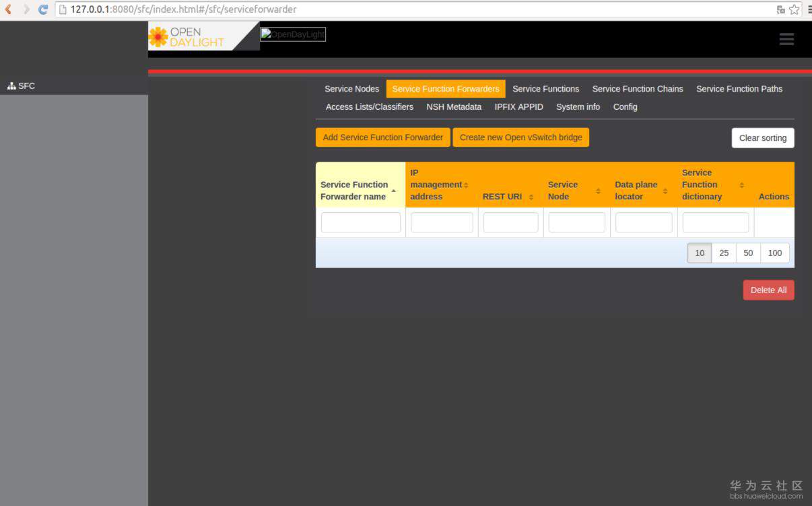
Task: Click the browser reload icon
Action: coord(42,9)
